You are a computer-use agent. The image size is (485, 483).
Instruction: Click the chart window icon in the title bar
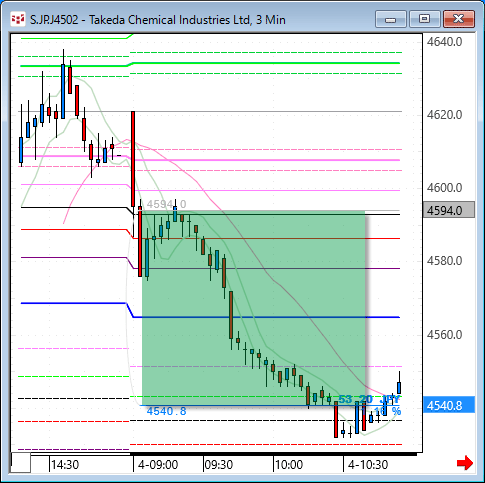point(18,19)
